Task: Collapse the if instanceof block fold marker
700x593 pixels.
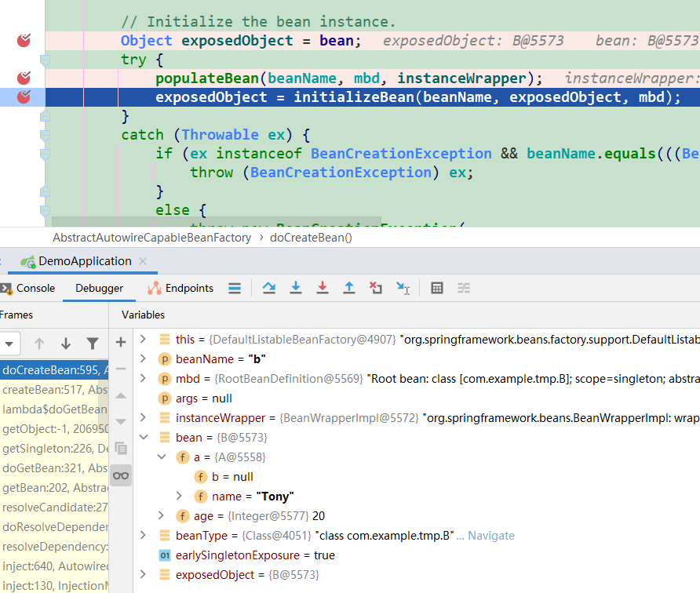Action: tap(45, 154)
